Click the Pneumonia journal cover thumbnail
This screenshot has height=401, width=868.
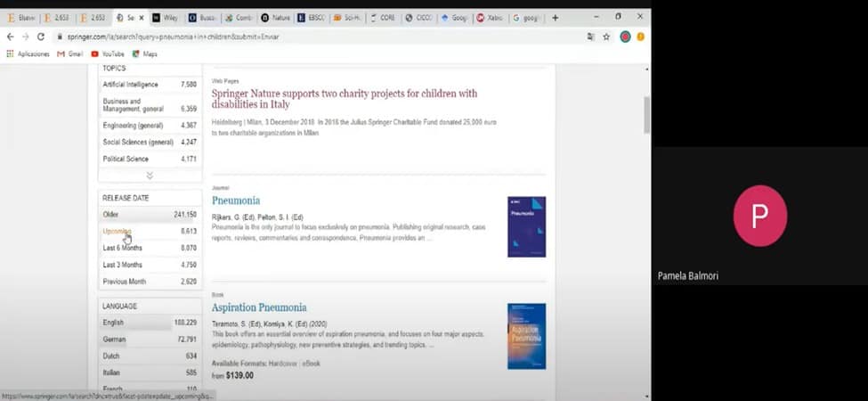(526, 226)
